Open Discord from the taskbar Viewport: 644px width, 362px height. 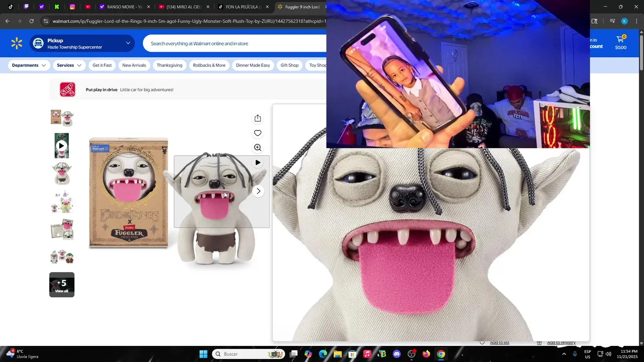click(396, 354)
